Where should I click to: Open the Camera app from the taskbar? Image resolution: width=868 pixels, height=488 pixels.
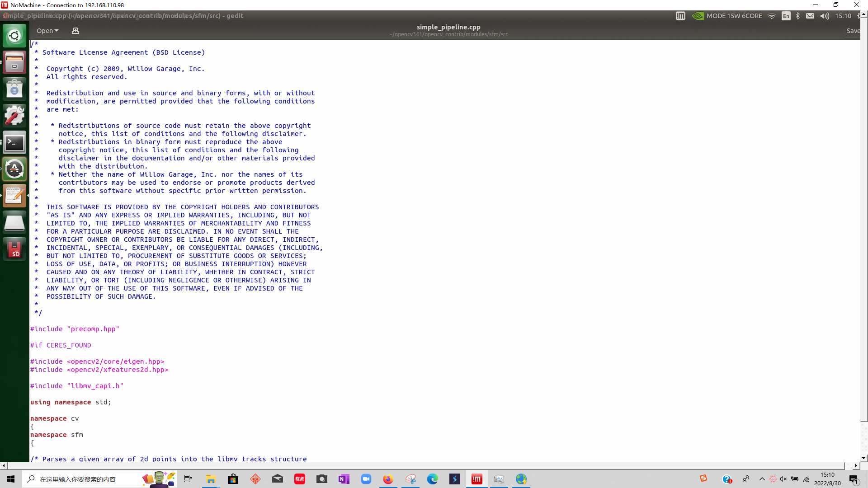[321, 479]
